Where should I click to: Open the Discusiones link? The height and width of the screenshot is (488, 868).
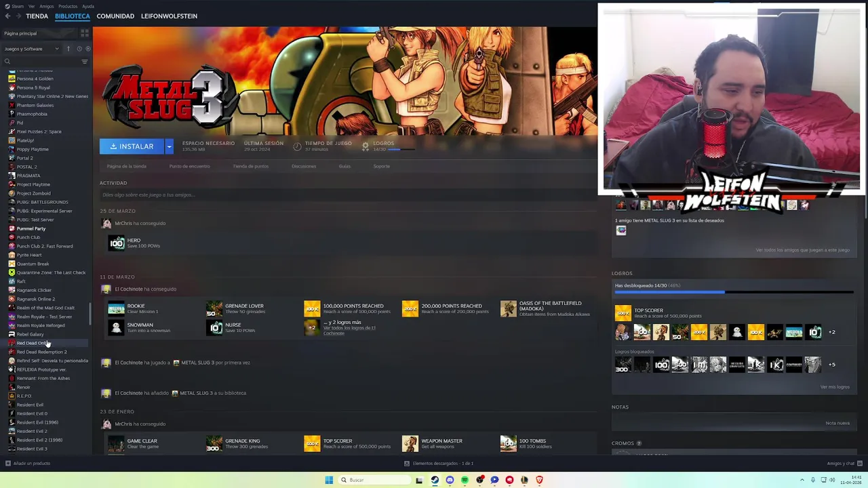(304, 166)
